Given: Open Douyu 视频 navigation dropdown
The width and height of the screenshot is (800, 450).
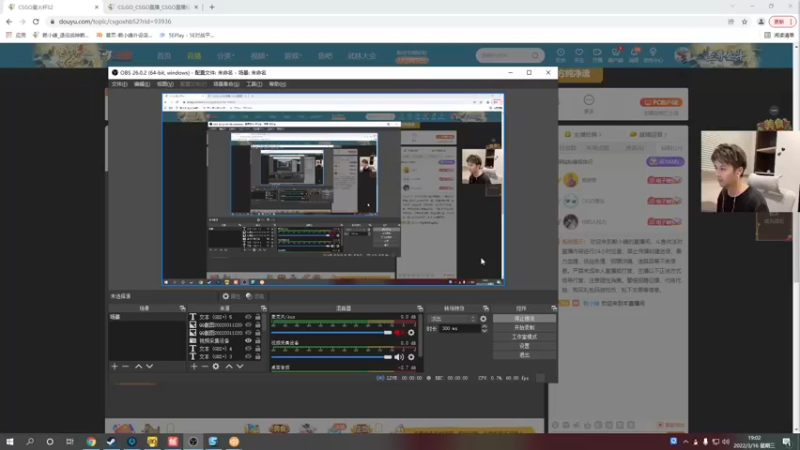Looking at the screenshot, I should (259, 56).
